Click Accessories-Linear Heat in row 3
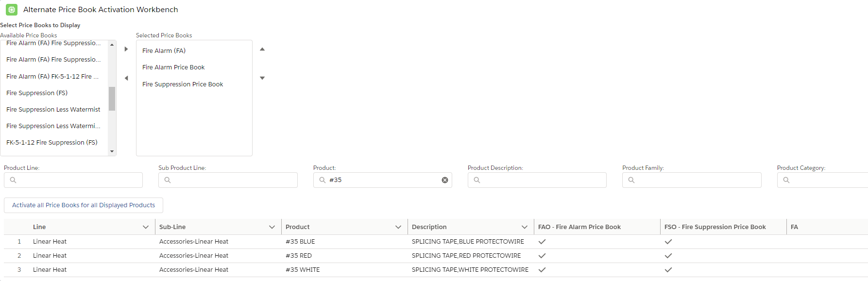The image size is (868, 281). 194,270
